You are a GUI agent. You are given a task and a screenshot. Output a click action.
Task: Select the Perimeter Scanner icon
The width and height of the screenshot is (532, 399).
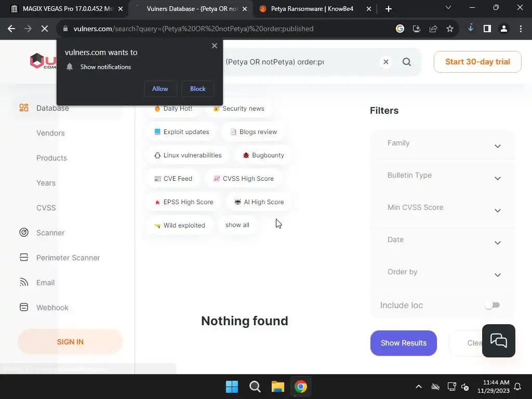coord(24,258)
